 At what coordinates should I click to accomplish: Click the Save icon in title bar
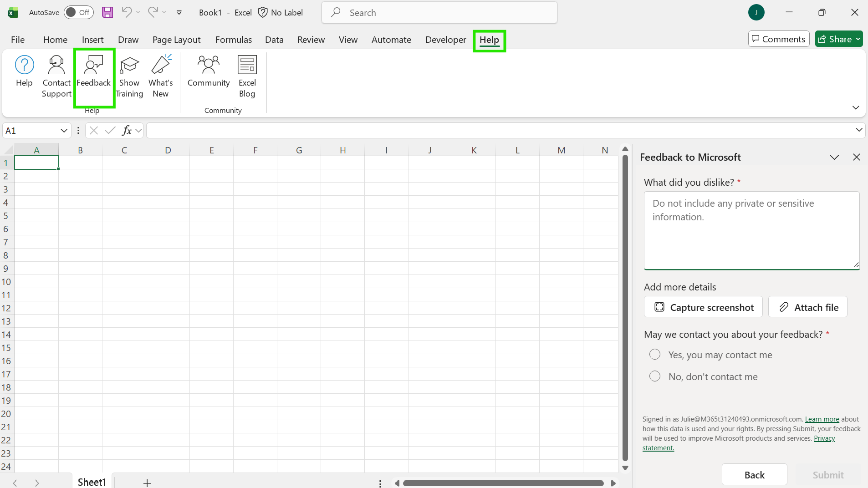[x=107, y=12]
